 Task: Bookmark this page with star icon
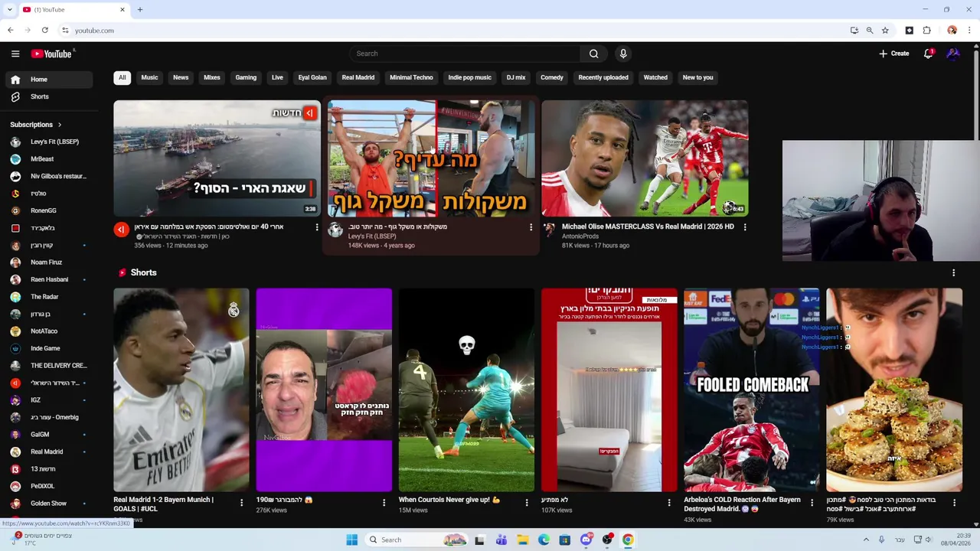tap(885, 31)
